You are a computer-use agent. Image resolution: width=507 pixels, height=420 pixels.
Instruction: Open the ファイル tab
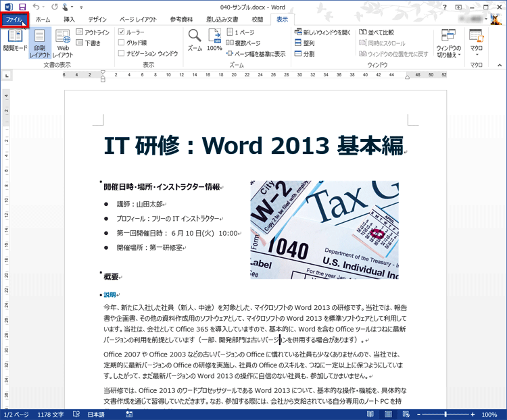click(14, 20)
